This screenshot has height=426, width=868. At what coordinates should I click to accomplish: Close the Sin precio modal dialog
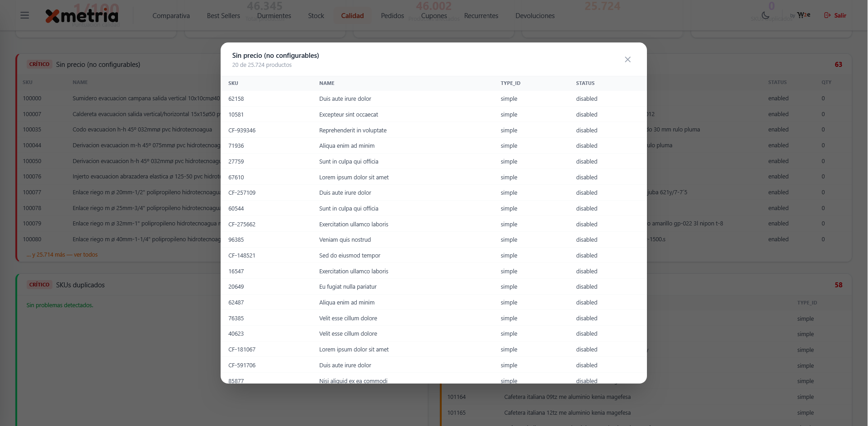point(627,60)
